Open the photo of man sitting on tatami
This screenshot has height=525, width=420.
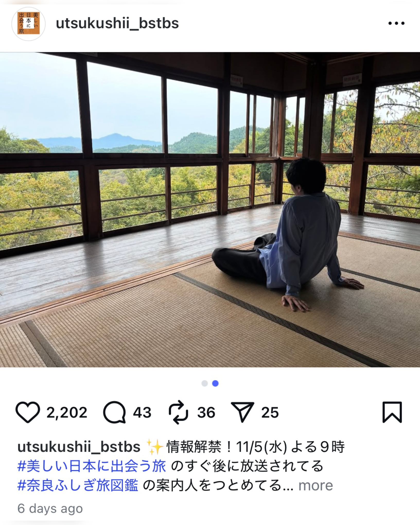[x=210, y=210]
